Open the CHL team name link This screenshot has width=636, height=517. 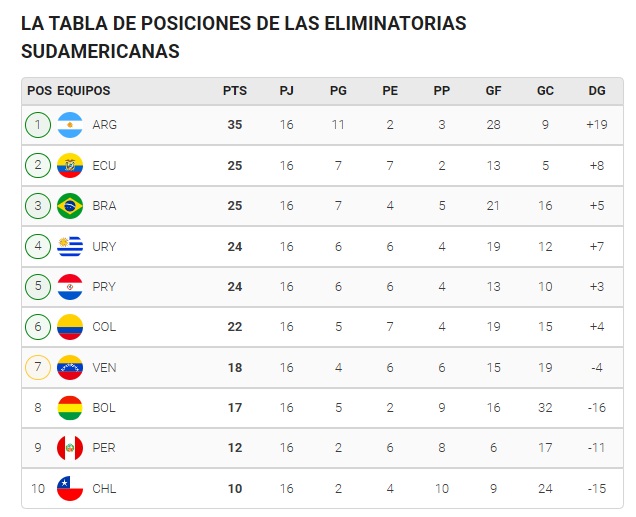tap(104, 487)
